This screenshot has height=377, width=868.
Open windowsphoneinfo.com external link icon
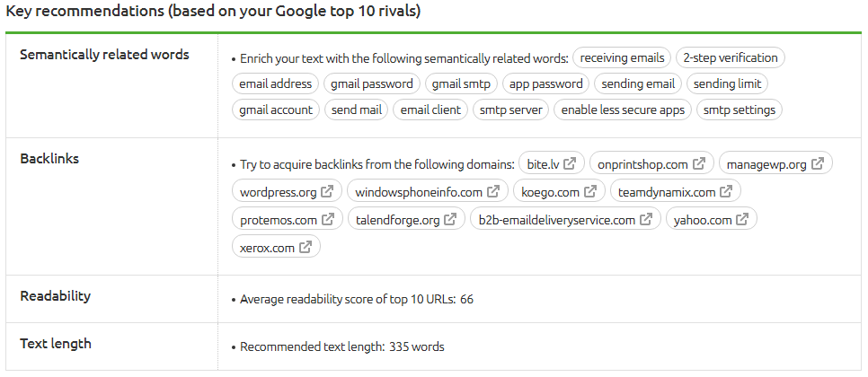493,191
